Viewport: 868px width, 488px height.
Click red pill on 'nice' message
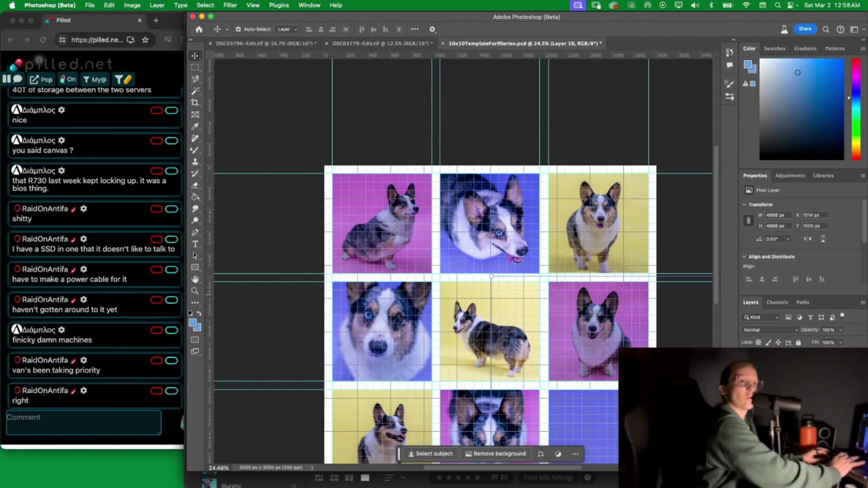point(157,110)
